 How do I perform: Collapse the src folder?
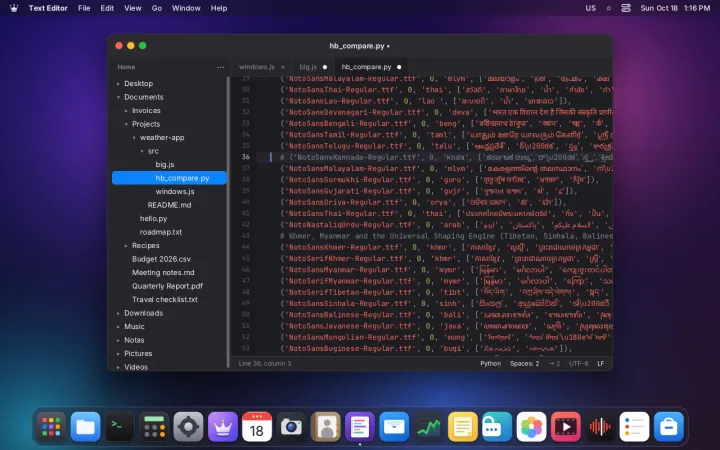141,151
